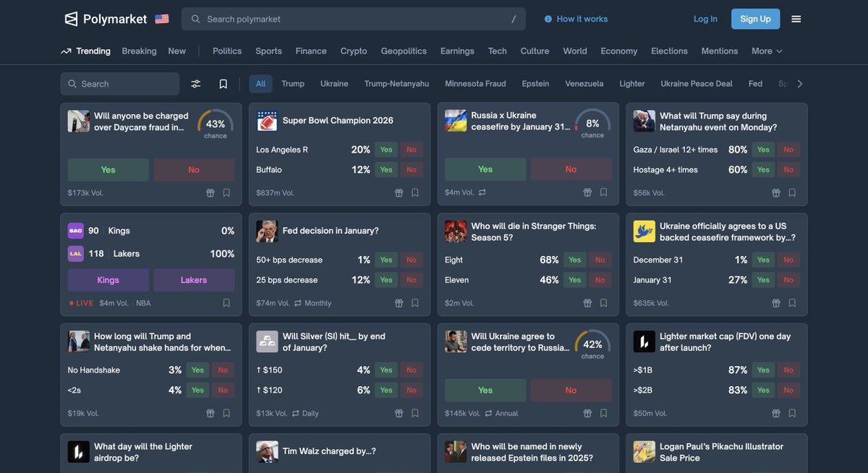Pick Lakers in the NBA game card
The height and width of the screenshot is (473, 868).
[x=194, y=280]
